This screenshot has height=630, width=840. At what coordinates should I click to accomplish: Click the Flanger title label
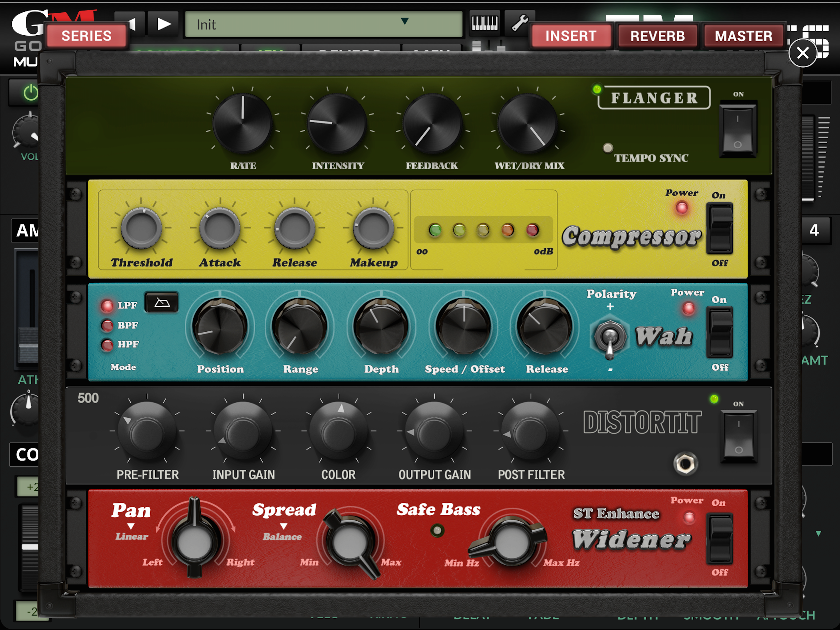654,98
